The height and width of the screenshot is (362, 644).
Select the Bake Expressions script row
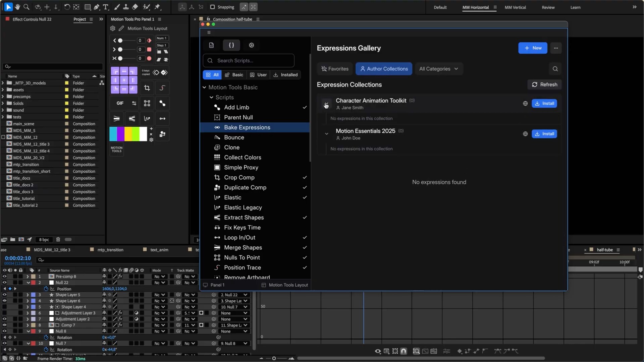255,127
